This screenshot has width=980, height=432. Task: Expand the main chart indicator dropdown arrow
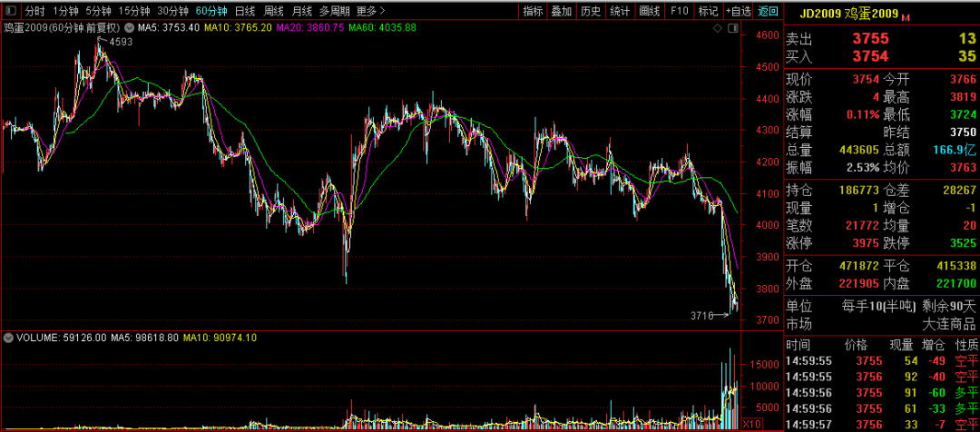(x=129, y=27)
